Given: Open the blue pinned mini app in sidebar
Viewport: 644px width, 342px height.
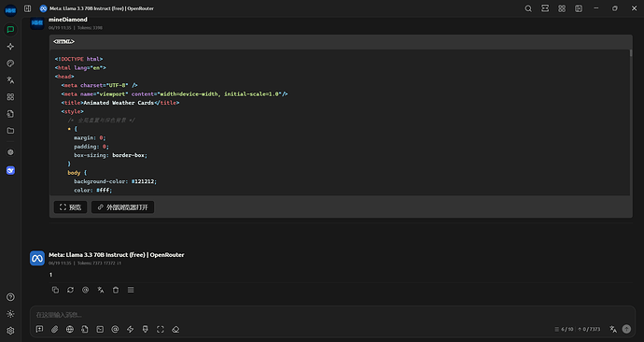Looking at the screenshot, I should (x=10, y=170).
